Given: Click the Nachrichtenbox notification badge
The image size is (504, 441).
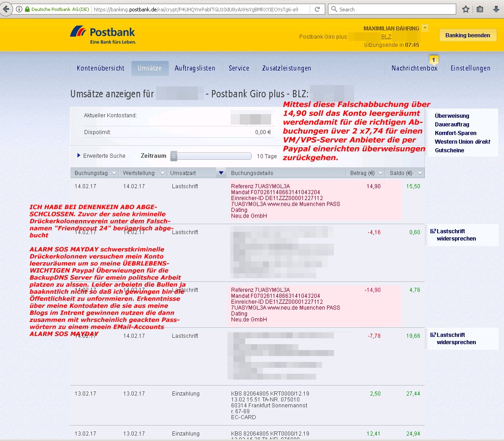Looking at the screenshot, I should [x=434, y=60].
